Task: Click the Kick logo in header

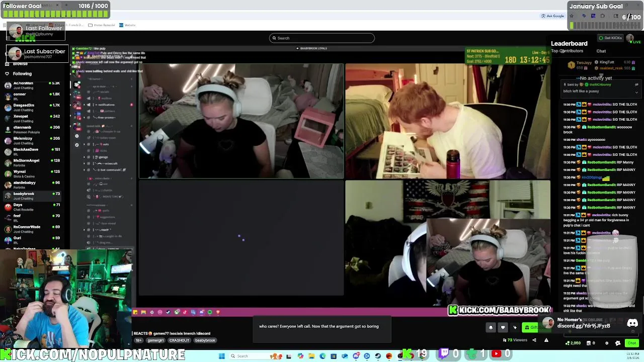Action: click(x=25, y=38)
